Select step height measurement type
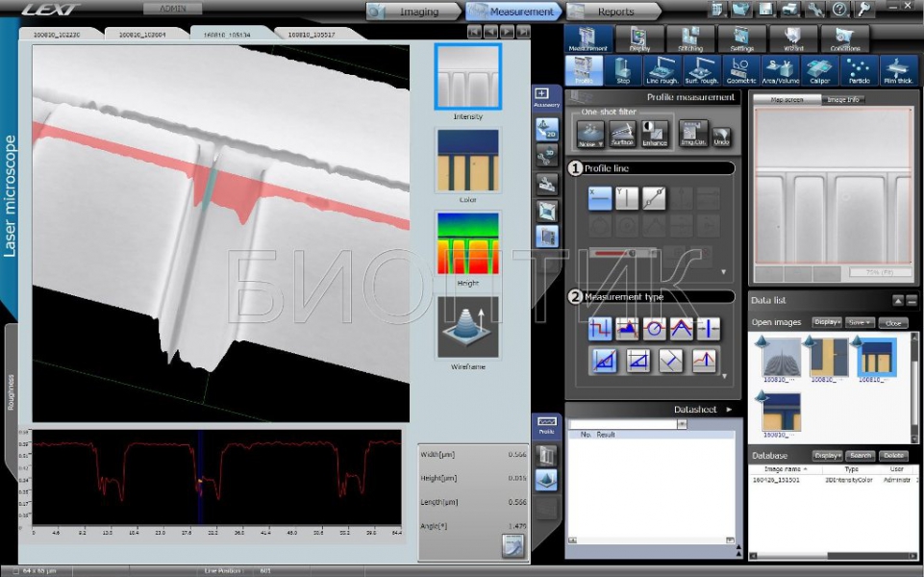The height and width of the screenshot is (577, 924). point(600,329)
